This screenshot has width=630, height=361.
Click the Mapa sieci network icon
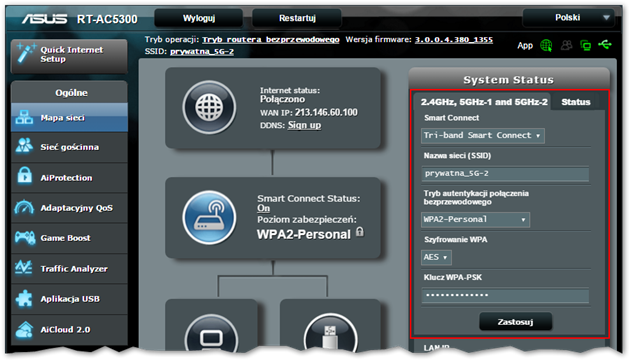pos(24,117)
